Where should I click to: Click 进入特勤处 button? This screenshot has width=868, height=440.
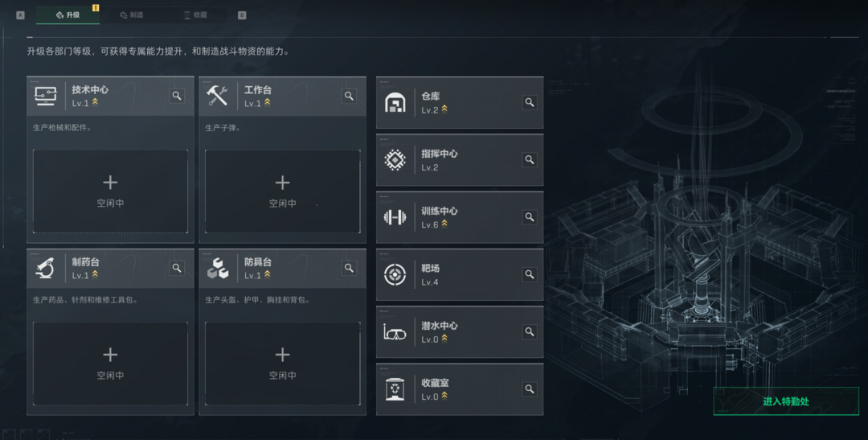click(x=785, y=401)
